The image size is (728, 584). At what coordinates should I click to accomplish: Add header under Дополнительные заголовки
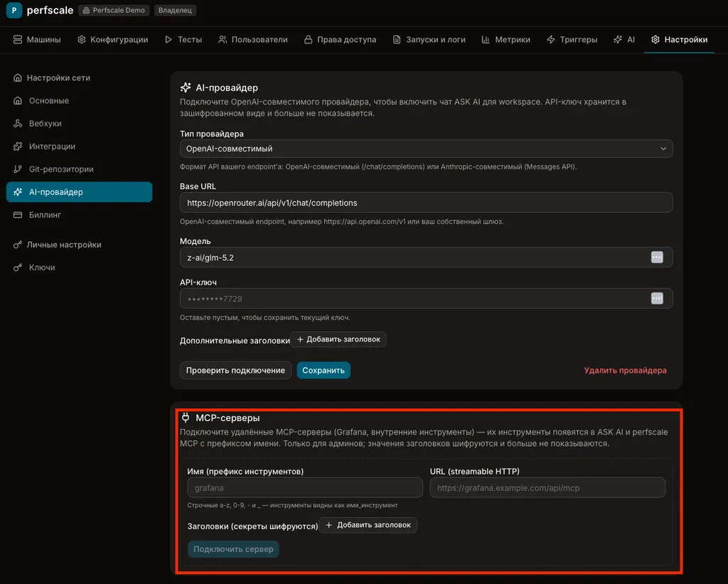pyautogui.click(x=338, y=339)
